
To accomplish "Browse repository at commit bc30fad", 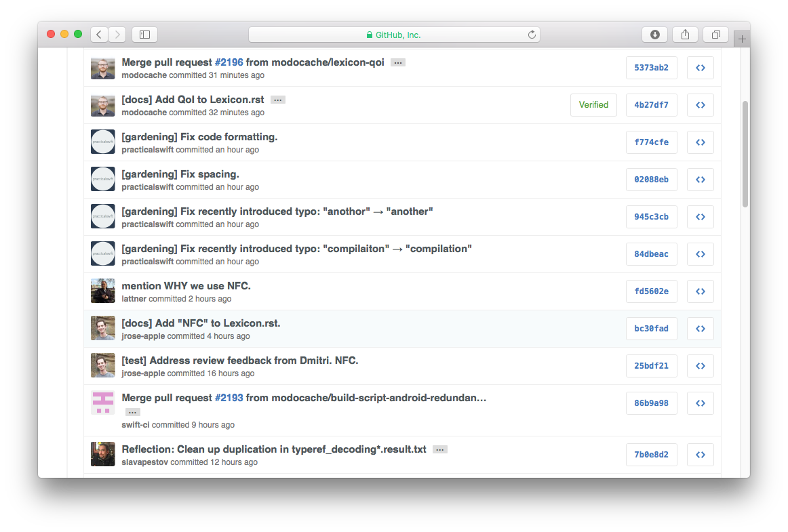I will click(701, 329).
